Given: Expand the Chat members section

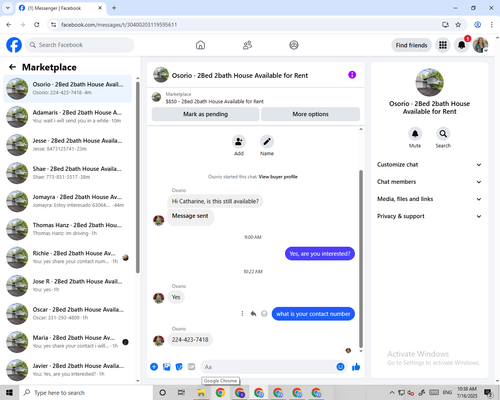Looking at the screenshot, I should pyautogui.click(x=429, y=182).
